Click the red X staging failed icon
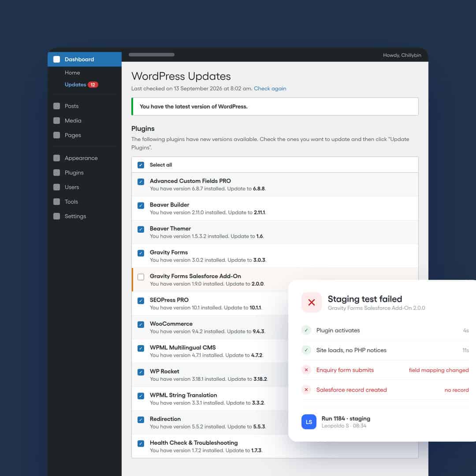The width and height of the screenshot is (476, 476). pos(311,302)
